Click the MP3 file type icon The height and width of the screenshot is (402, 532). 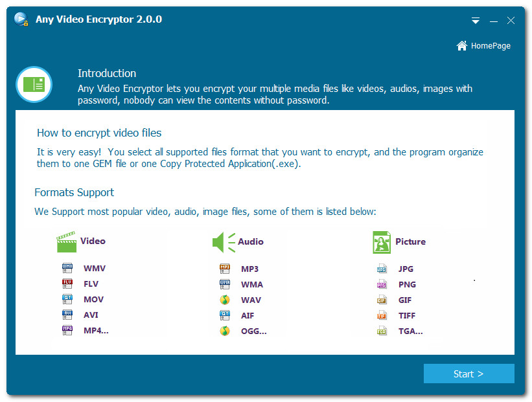[x=225, y=269]
